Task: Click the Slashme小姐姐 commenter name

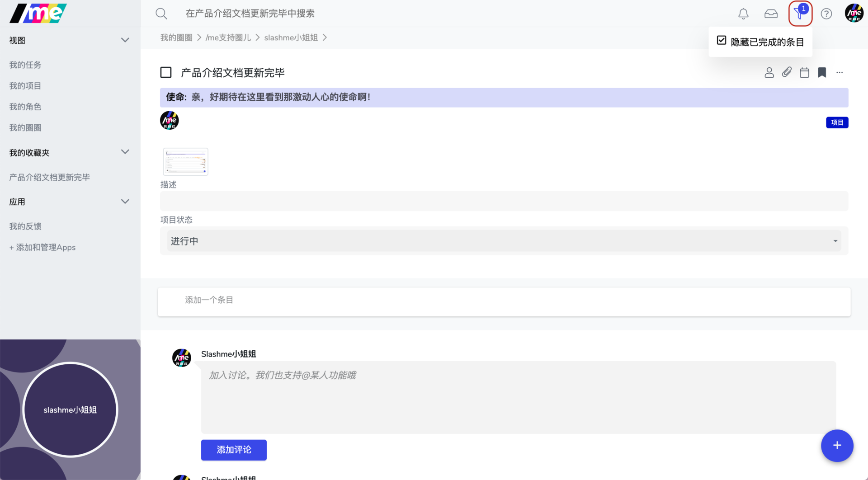Action: [228, 354]
